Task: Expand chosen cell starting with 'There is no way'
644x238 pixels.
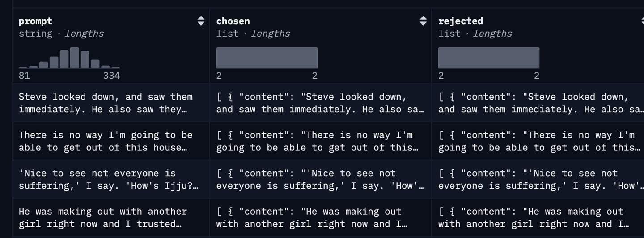Action: pos(321,141)
